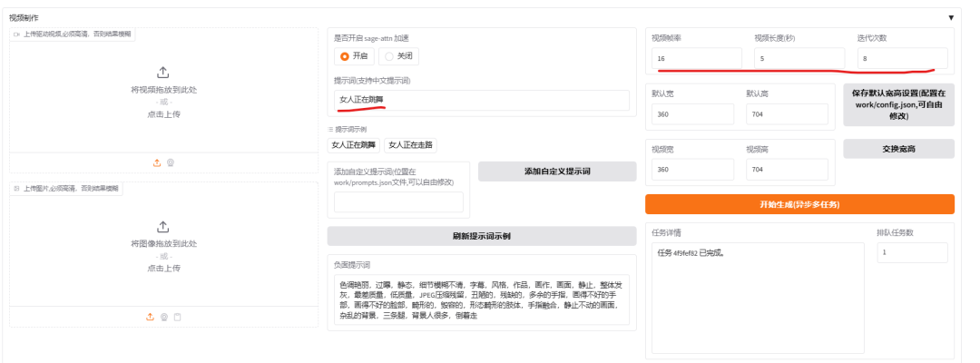Viewport: 980px width, 363px height.
Task: Click the 排队任务数 field showing 1
Action: click(x=912, y=252)
